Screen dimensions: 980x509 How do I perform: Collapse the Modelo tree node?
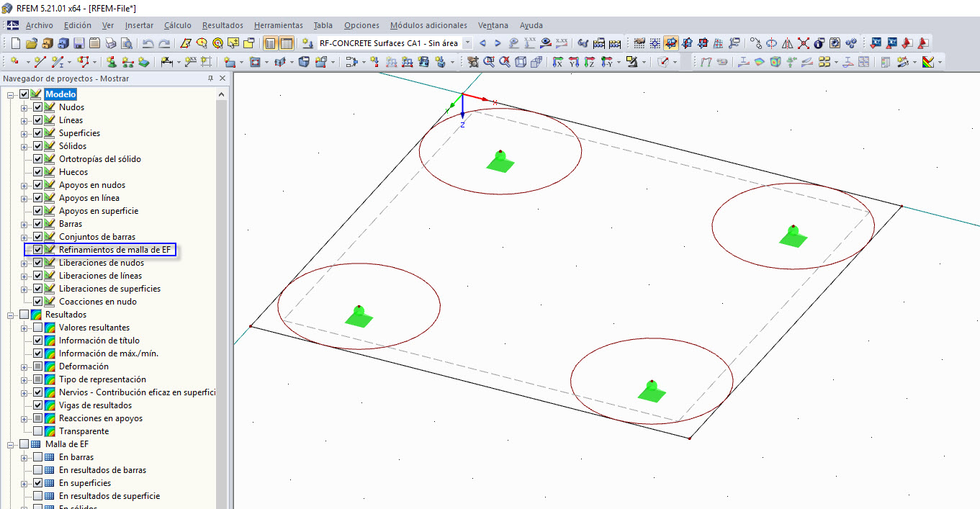pos(11,94)
